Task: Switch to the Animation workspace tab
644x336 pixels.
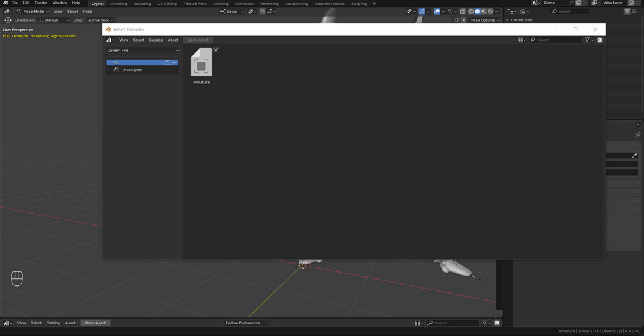Action: 244,4
